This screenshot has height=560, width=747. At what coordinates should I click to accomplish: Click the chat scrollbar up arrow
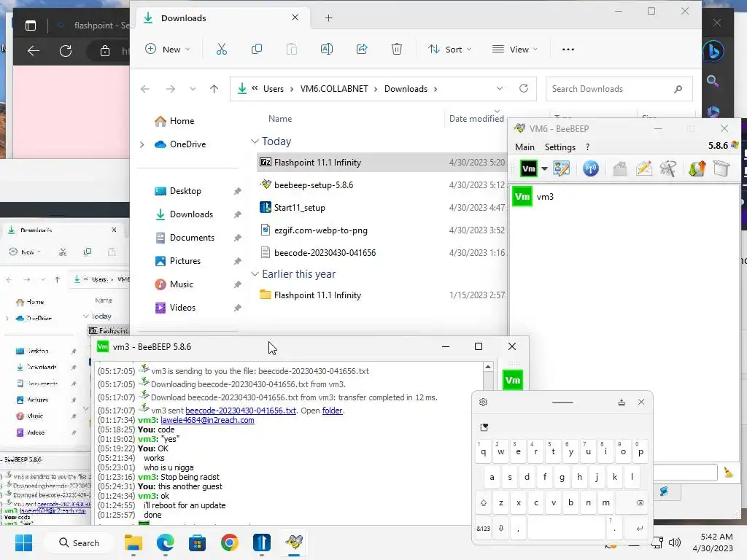[x=488, y=367]
